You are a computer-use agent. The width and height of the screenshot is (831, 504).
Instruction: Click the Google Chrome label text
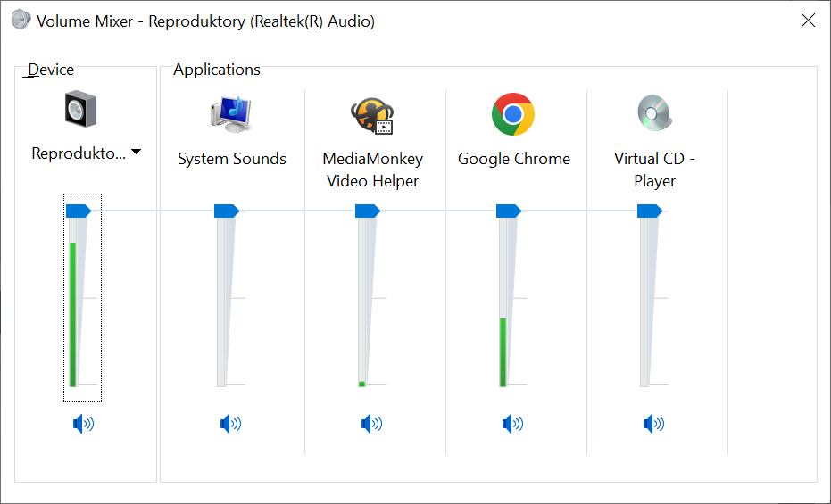pyautogui.click(x=513, y=159)
